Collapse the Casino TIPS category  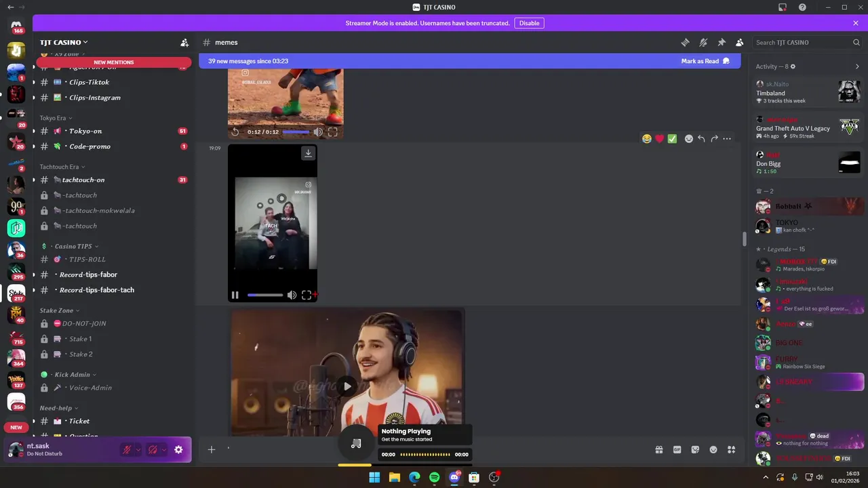(x=70, y=246)
